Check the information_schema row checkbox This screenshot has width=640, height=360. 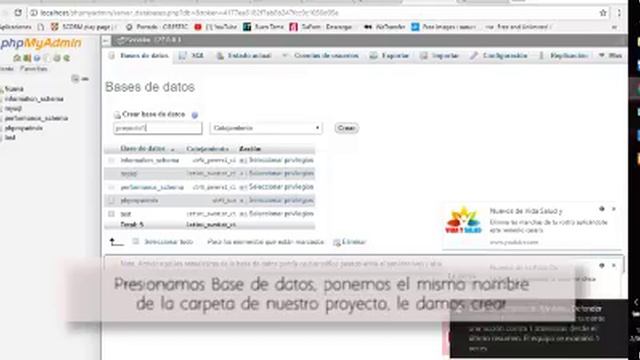pos(111,160)
